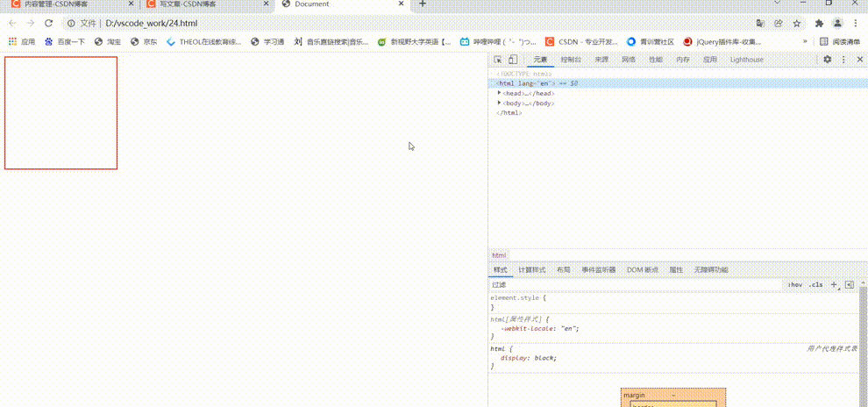Open DevTools settings gear

827,60
